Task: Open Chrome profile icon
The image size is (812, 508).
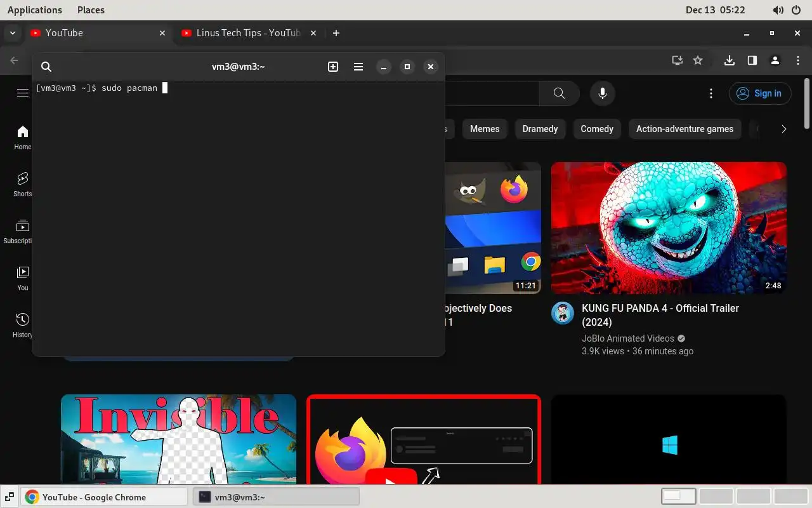Action: pyautogui.click(x=775, y=60)
